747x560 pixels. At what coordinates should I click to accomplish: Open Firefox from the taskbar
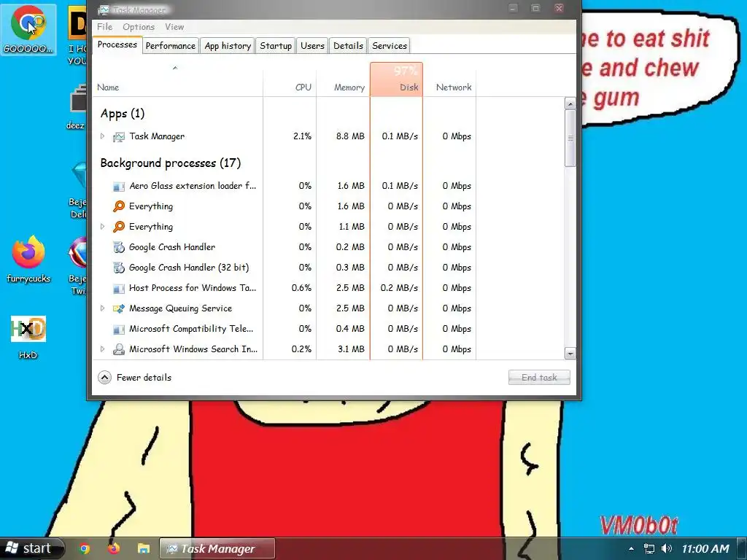coord(113,548)
